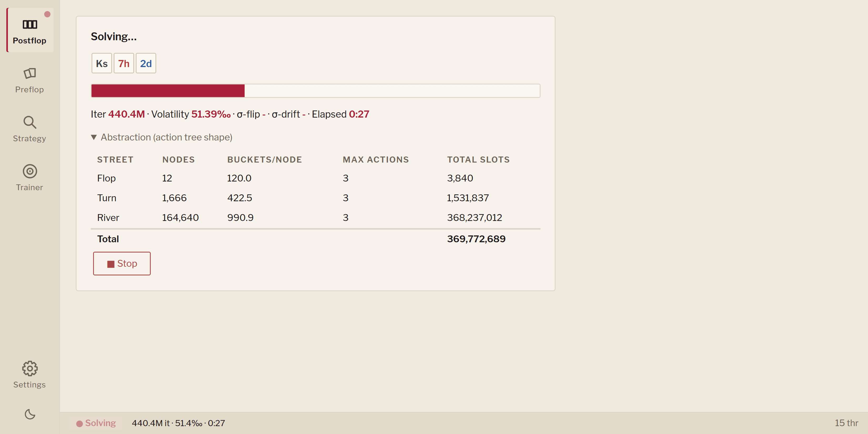The height and width of the screenshot is (434, 868).
Task: Toggle dark mode moon icon
Action: point(30,414)
